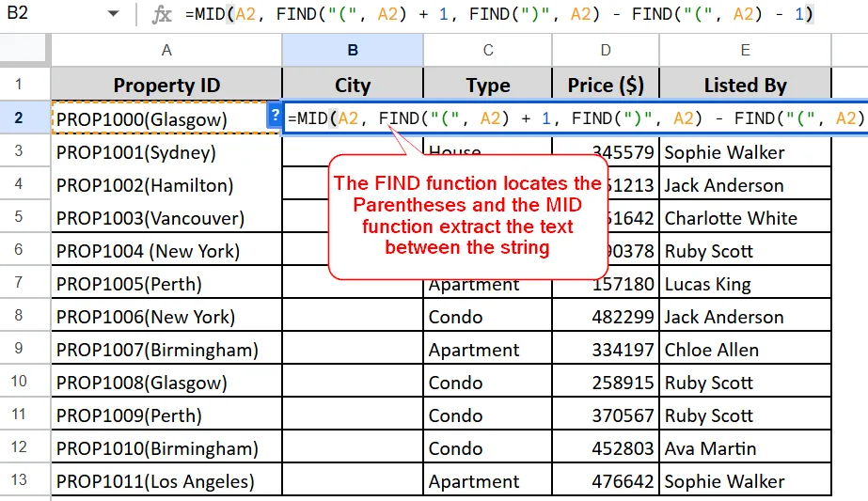Screen dimensions: 868x501
Task: Select column E header
Action: pyautogui.click(x=745, y=51)
